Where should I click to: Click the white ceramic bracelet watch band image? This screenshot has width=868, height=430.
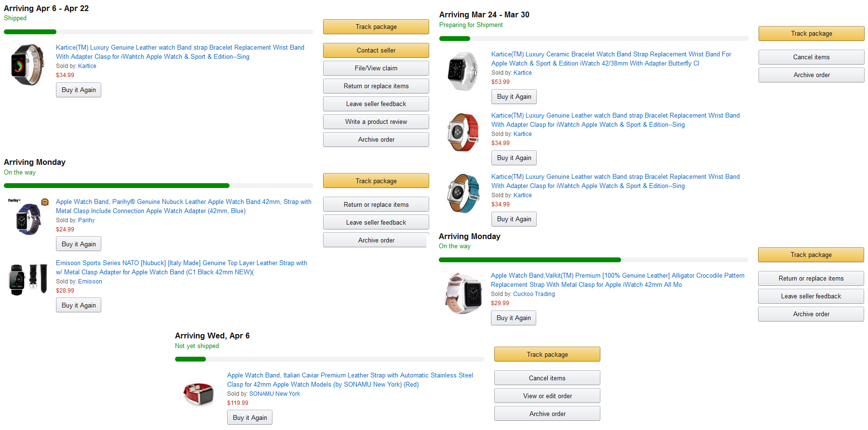tap(463, 71)
